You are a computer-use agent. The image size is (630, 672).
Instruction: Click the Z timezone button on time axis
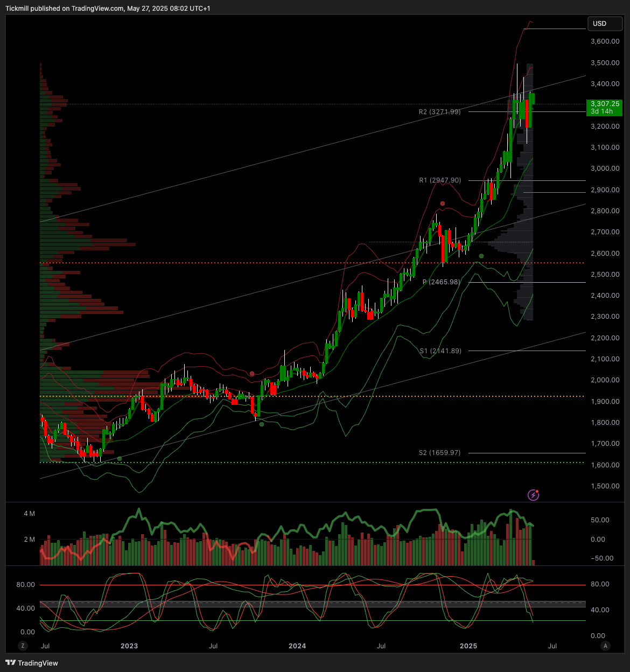[23, 646]
